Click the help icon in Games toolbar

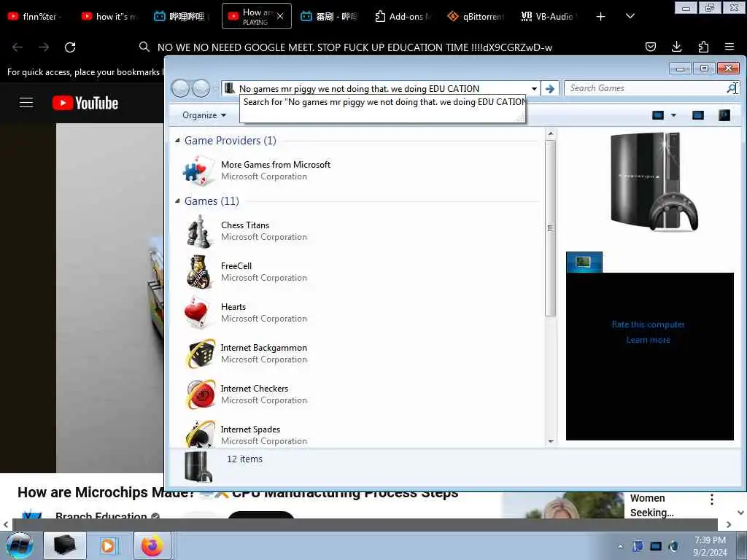pyautogui.click(x=724, y=115)
